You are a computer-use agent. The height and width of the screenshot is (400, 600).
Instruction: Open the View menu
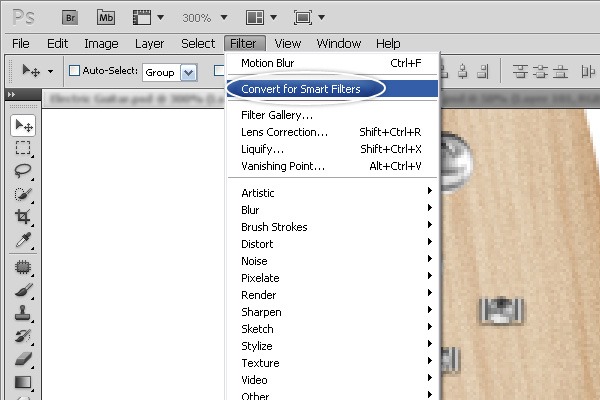click(x=288, y=44)
